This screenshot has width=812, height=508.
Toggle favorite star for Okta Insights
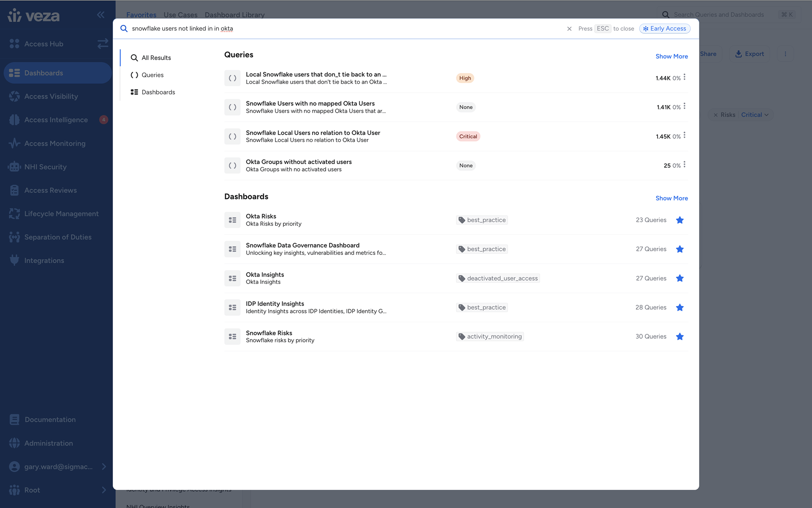pyautogui.click(x=679, y=278)
